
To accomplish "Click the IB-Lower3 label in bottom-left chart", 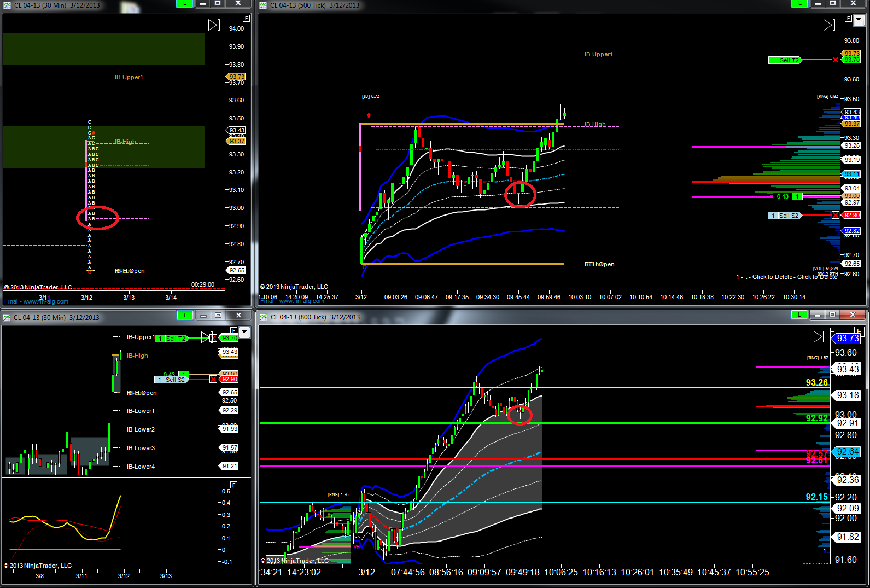I will point(141,448).
